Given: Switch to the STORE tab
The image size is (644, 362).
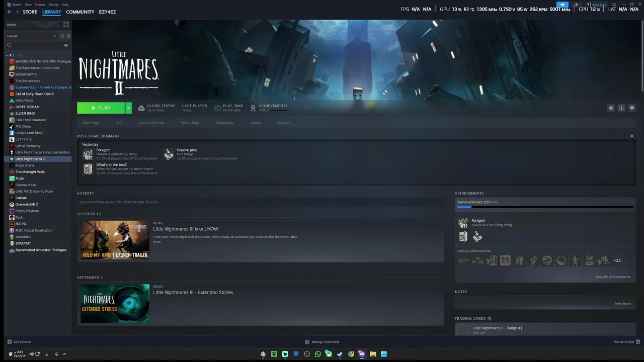Looking at the screenshot, I should (30, 12).
